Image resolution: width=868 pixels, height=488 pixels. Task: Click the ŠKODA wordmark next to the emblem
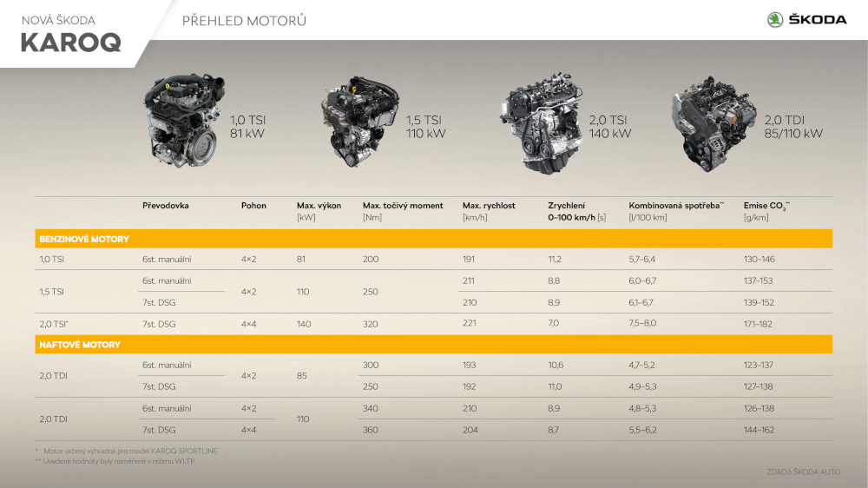tap(817, 20)
